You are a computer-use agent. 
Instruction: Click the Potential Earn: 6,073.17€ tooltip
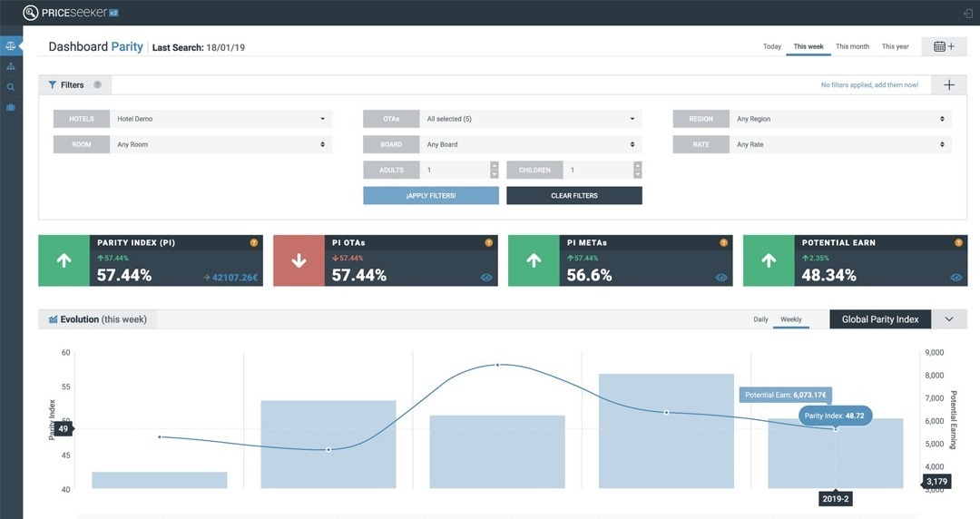pyautogui.click(x=786, y=396)
